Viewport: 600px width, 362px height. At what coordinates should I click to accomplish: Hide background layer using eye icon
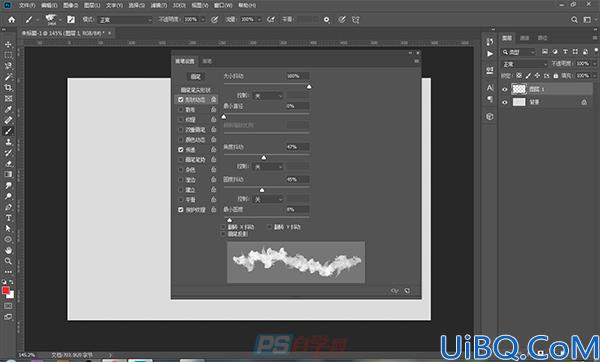(505, 102)
